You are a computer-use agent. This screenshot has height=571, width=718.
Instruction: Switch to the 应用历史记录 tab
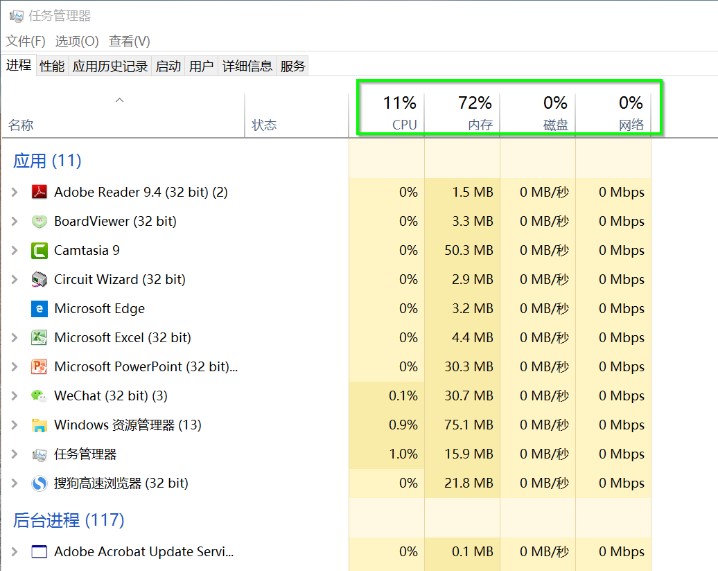[x=110, y=66]
